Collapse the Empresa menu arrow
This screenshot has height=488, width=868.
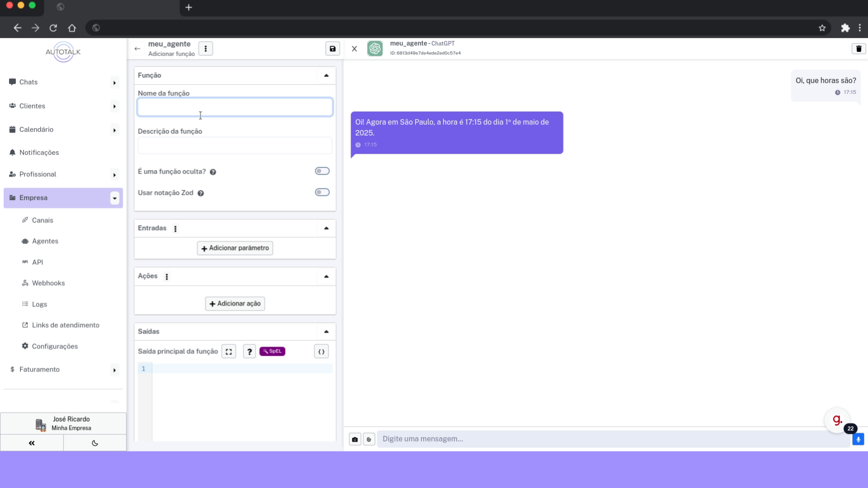click(114, 198)
